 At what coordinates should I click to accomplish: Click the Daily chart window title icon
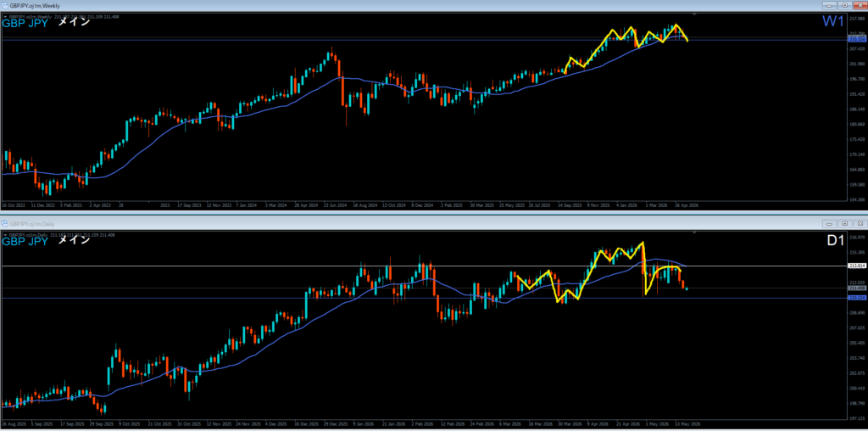coord(5,224)
